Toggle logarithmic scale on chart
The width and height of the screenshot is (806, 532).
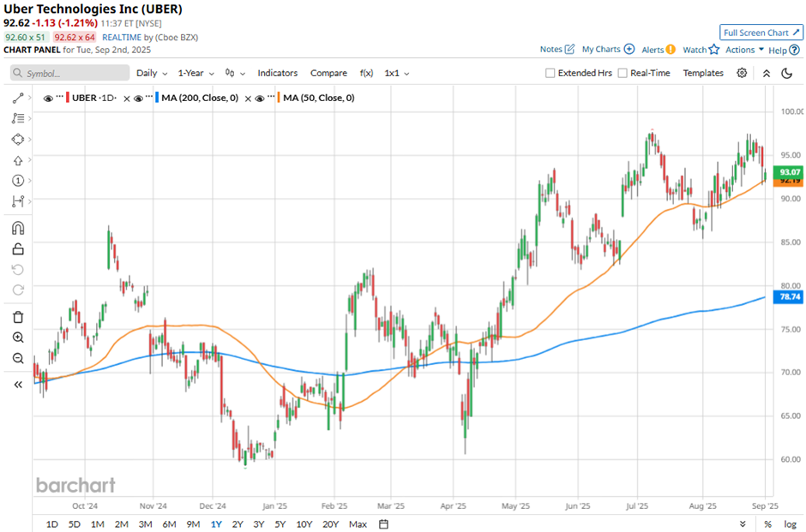coord(790,523)
